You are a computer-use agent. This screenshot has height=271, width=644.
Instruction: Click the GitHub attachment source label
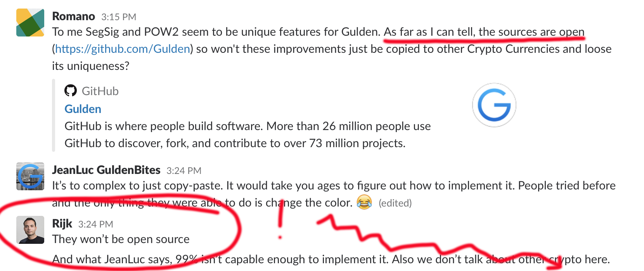point(100,91)
